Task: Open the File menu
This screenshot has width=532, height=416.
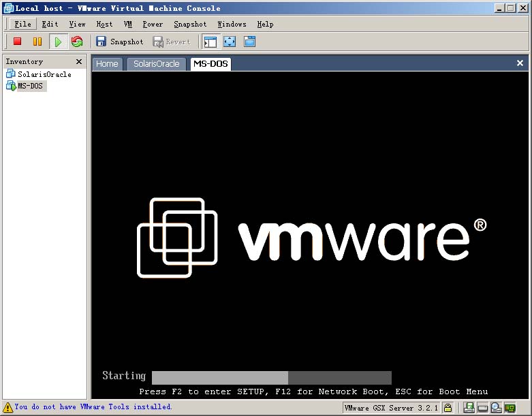Action: (22, 24)
